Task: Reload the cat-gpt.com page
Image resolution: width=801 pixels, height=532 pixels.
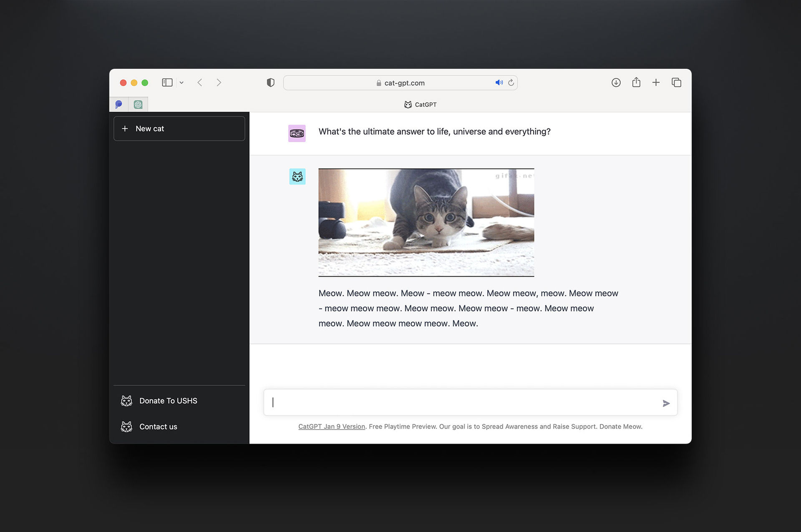Action: [511, 83]
